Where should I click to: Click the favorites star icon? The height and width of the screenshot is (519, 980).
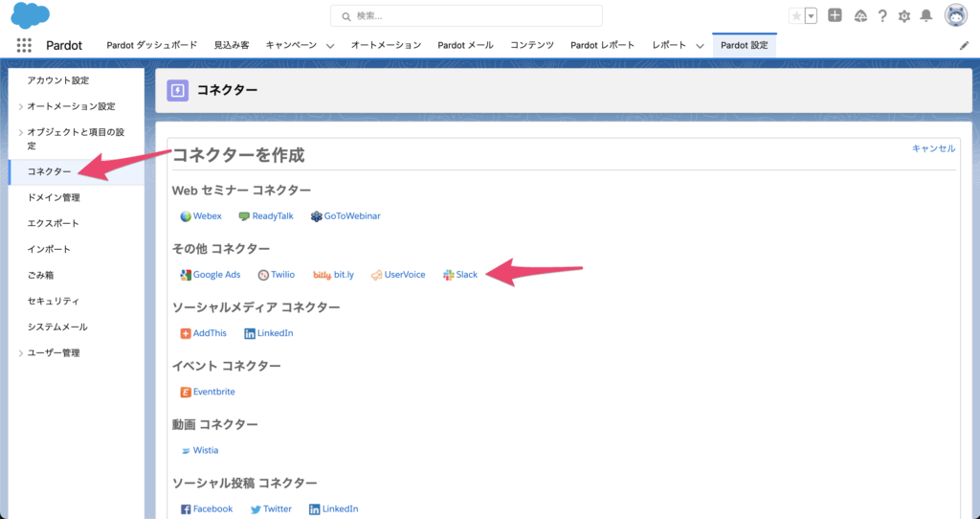pyautogui.click(x=796, y=16)
